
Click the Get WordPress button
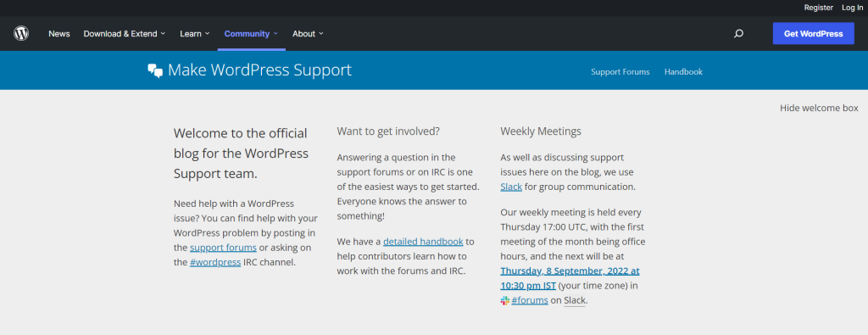coord(813,34)
